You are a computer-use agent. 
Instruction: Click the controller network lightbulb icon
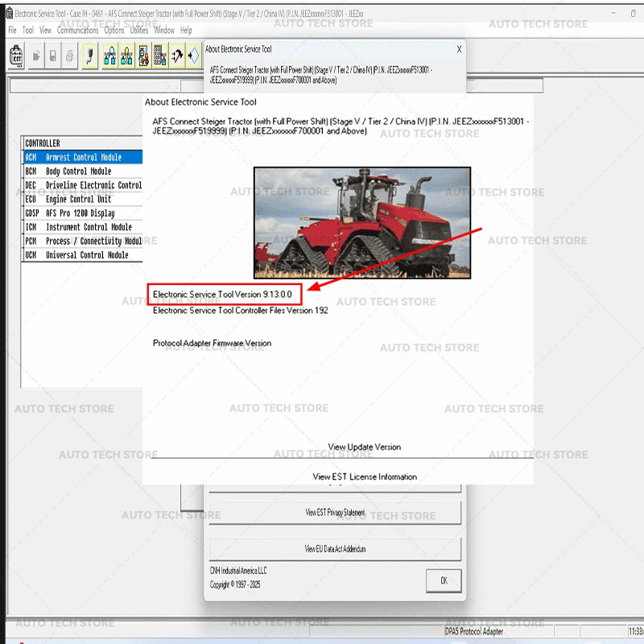[126, 56]
